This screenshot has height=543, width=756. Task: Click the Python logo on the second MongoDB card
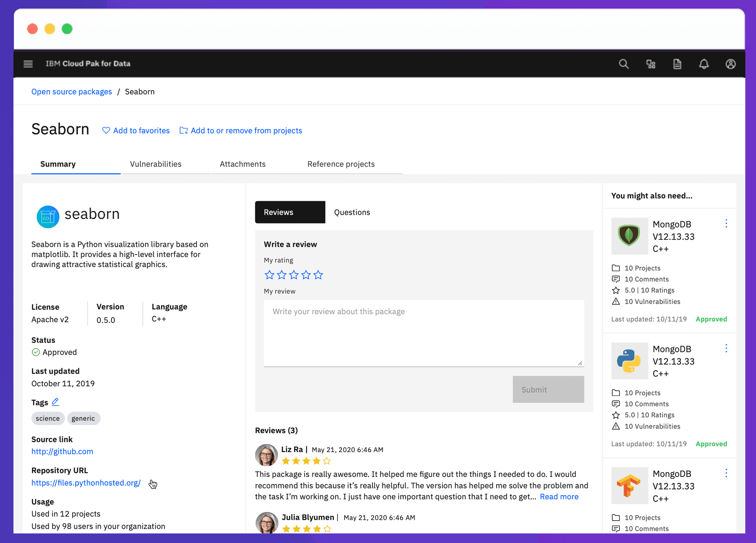tap(629, 361)
